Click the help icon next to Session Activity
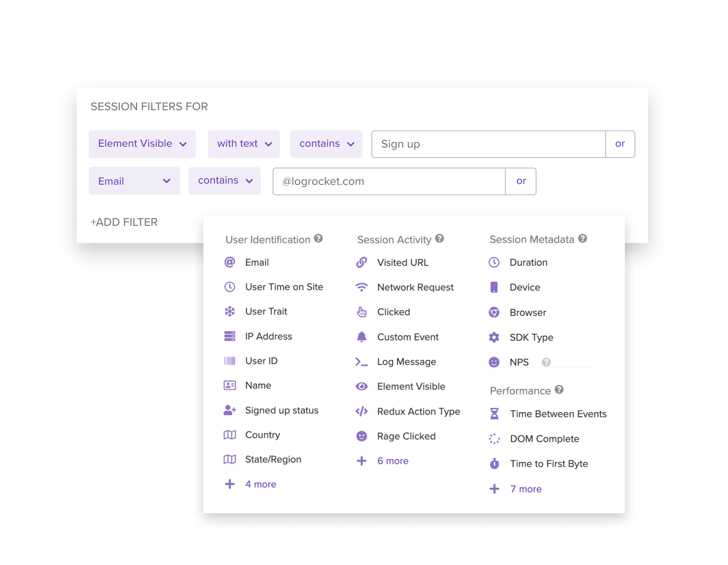This screenshot has height=565, width=728. (440, 239)
